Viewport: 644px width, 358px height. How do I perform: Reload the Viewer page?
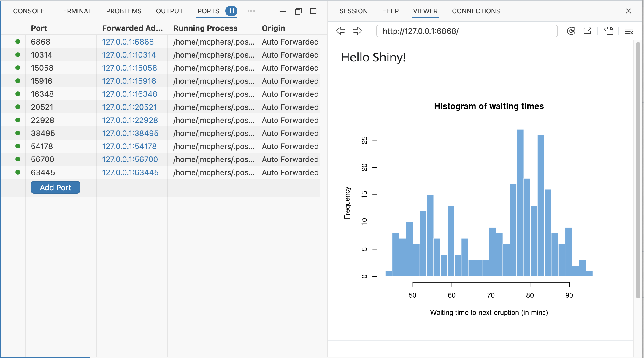point(571,31)
